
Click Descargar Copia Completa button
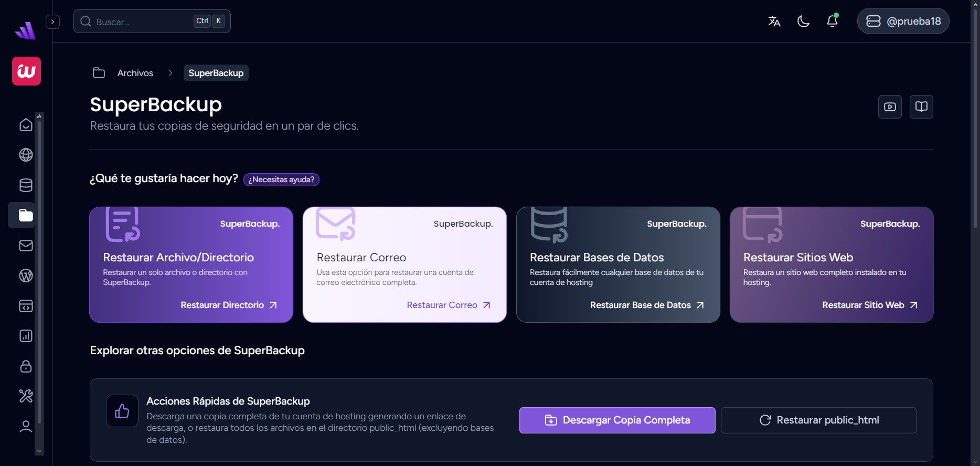(617, 420)
